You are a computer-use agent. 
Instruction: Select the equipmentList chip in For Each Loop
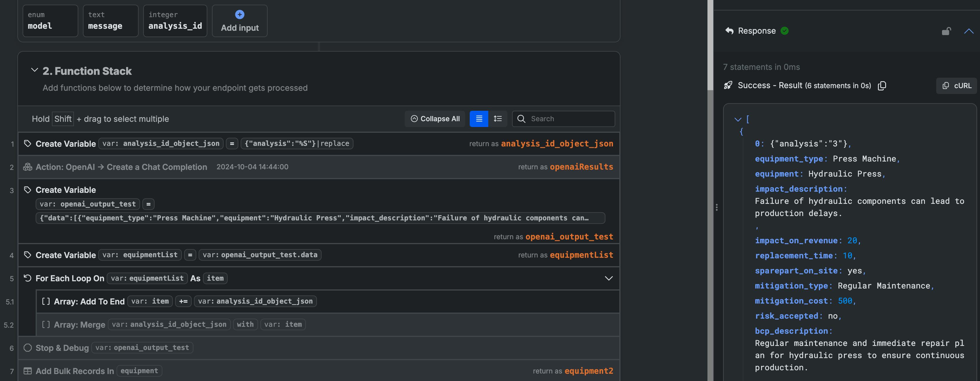pos(147,278)
